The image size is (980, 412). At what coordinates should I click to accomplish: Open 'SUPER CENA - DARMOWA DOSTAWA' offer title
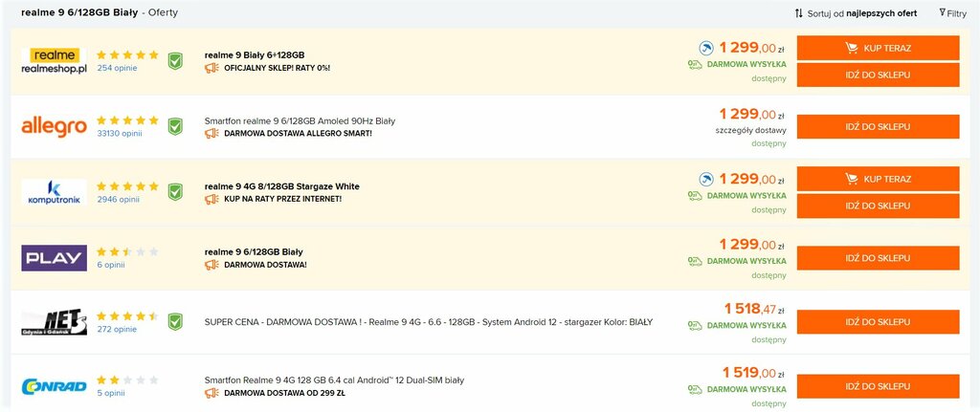(x=429, y=322)
